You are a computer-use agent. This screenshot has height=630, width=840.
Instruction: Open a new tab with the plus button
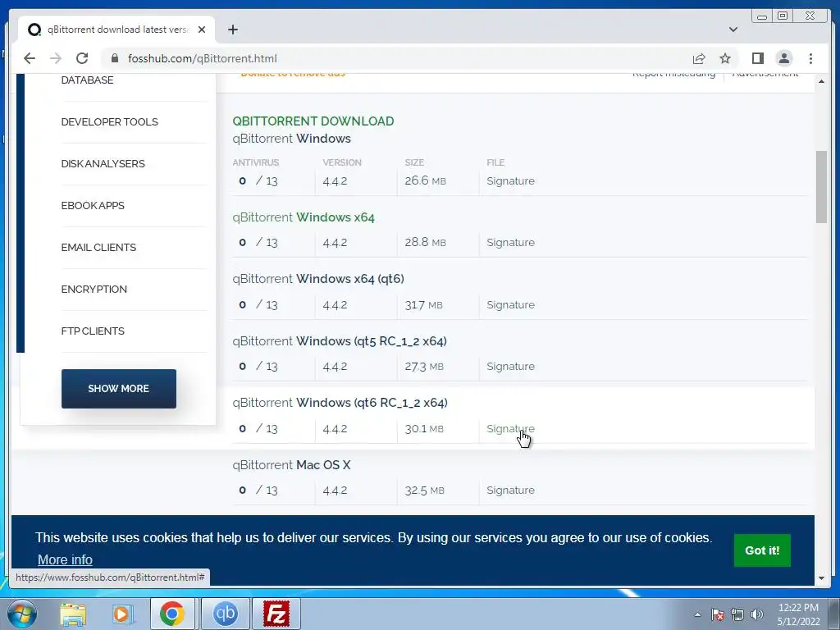pyautogui.click(x=232, y=30)
